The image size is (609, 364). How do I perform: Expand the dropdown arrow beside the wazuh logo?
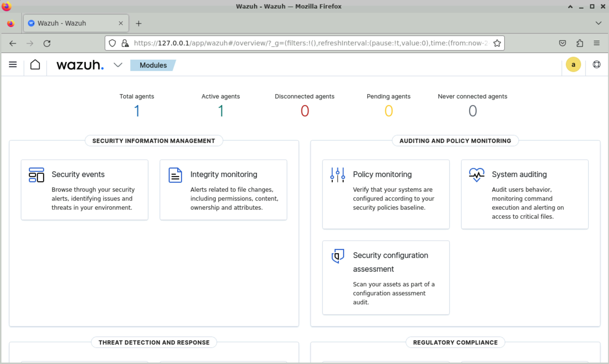tap(118, 65)
